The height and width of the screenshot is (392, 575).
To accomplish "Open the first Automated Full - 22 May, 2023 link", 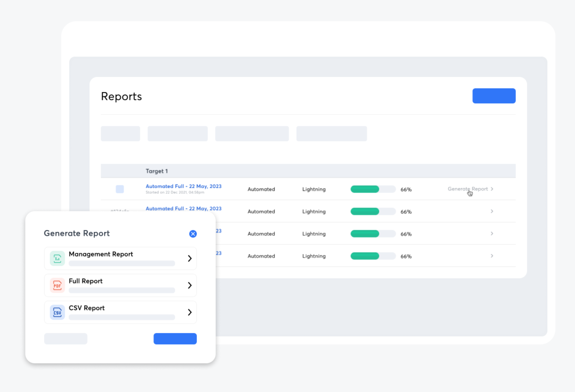I will [x=183, y=186].
